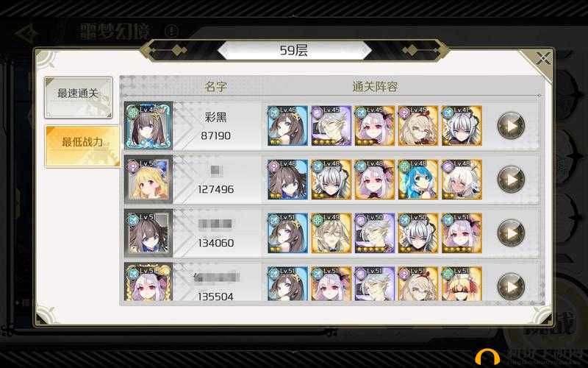
Task: Click the 通关阵容 column header
Action: [375, 87]
